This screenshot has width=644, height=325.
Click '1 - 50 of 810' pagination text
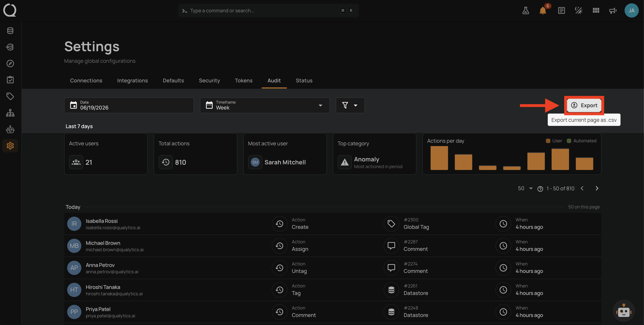tap(560, 188)
